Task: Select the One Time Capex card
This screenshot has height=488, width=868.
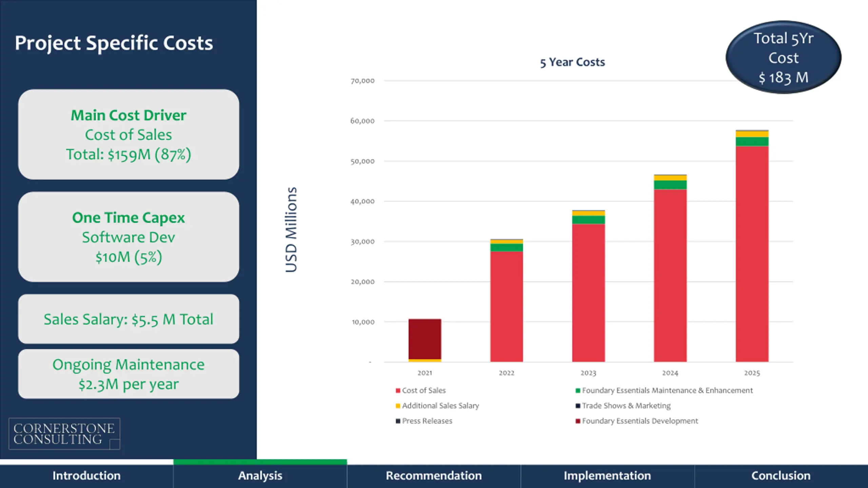Action: pos(129,237)
